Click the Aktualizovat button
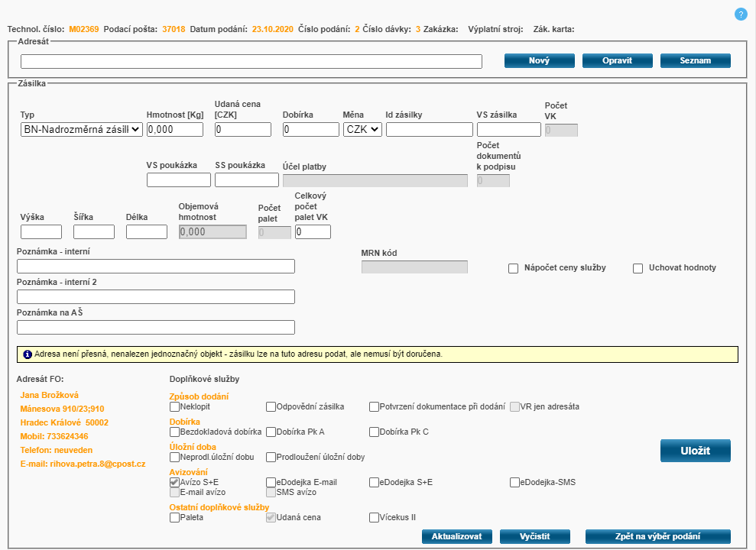This screenshot has width=756, height=550. [456, 536]
